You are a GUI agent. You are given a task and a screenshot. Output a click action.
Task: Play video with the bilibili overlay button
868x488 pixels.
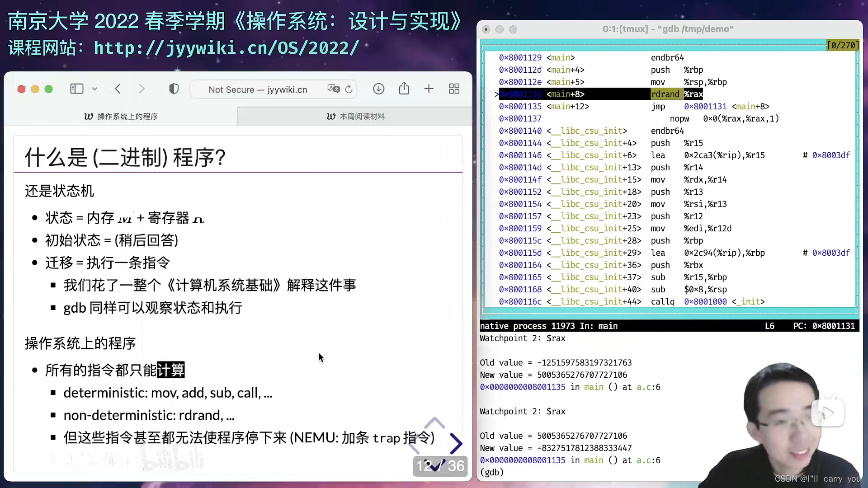pyautogui.click(x=827, y=412)
